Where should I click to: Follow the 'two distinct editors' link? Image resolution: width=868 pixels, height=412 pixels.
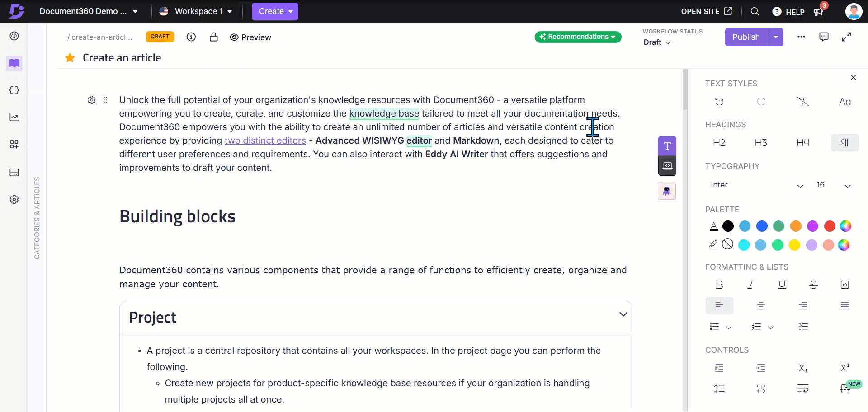[265, 140]
